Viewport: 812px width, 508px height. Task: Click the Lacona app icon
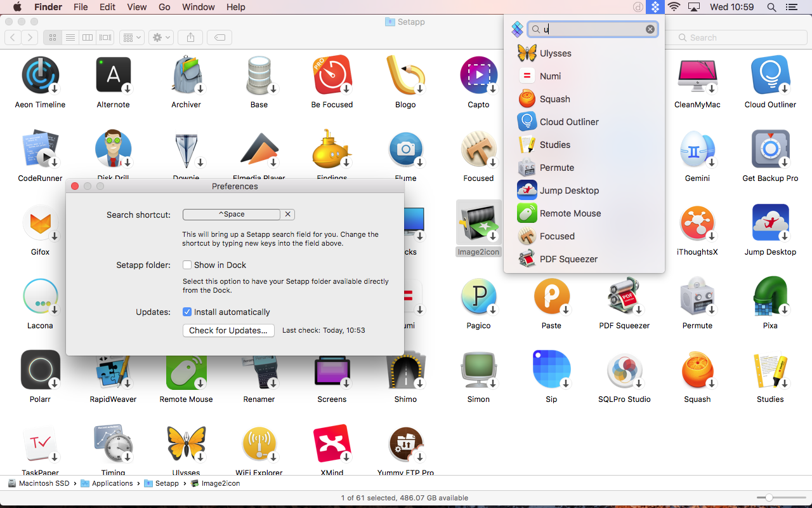(41, 296)
